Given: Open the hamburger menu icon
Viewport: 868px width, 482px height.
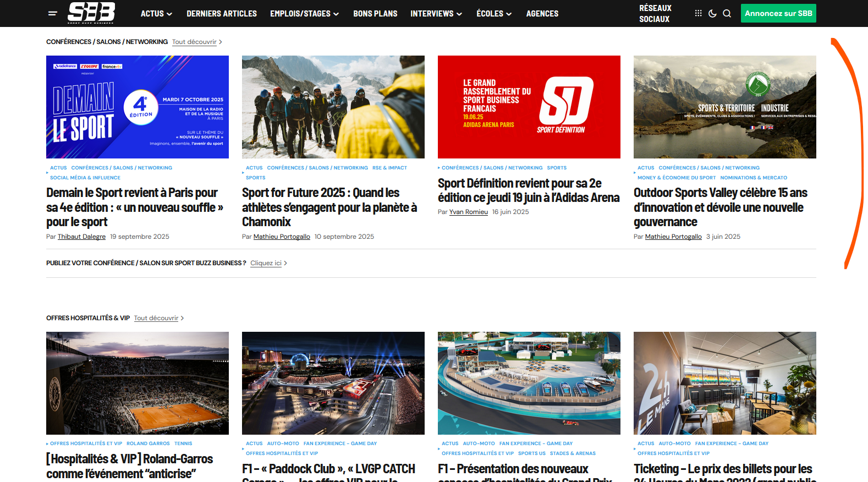Looking at the screenshot, I should [x=53, y=13].
